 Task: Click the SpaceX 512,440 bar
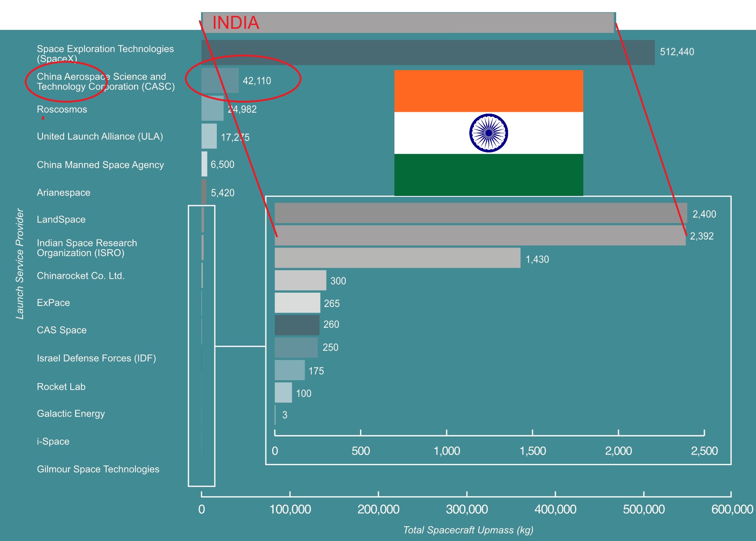pos(428,52)
